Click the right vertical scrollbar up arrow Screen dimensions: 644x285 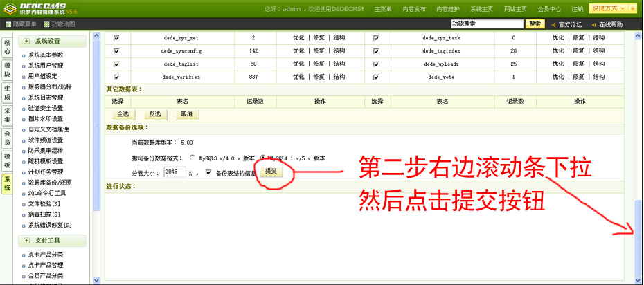(x=638, y=35)
